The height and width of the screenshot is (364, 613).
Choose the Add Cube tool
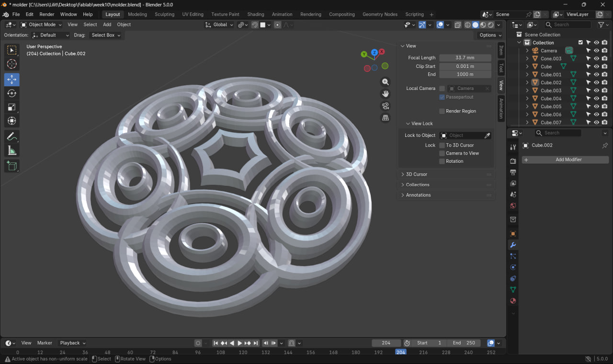point(12,166)
